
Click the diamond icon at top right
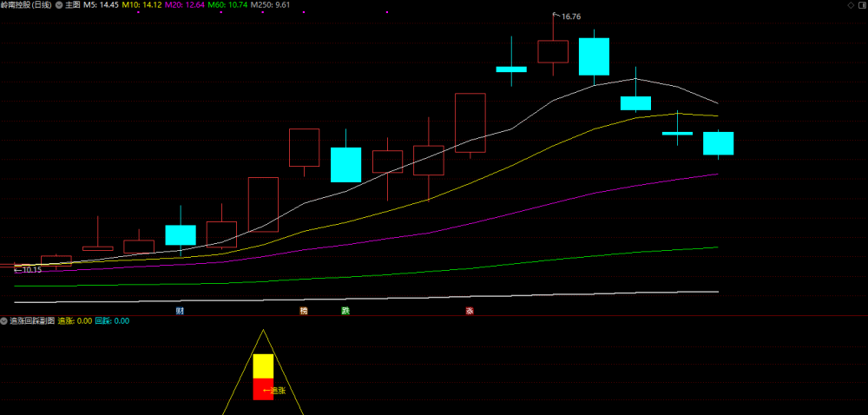point(851,5)
